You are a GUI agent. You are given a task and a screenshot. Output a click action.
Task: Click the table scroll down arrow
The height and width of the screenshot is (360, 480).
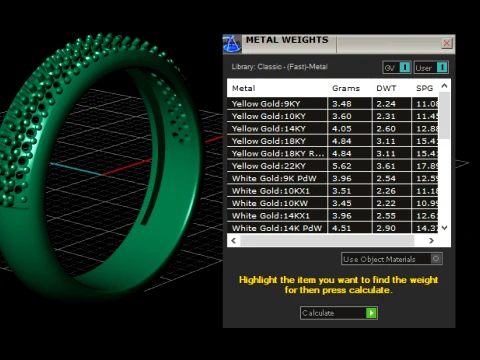444,228
